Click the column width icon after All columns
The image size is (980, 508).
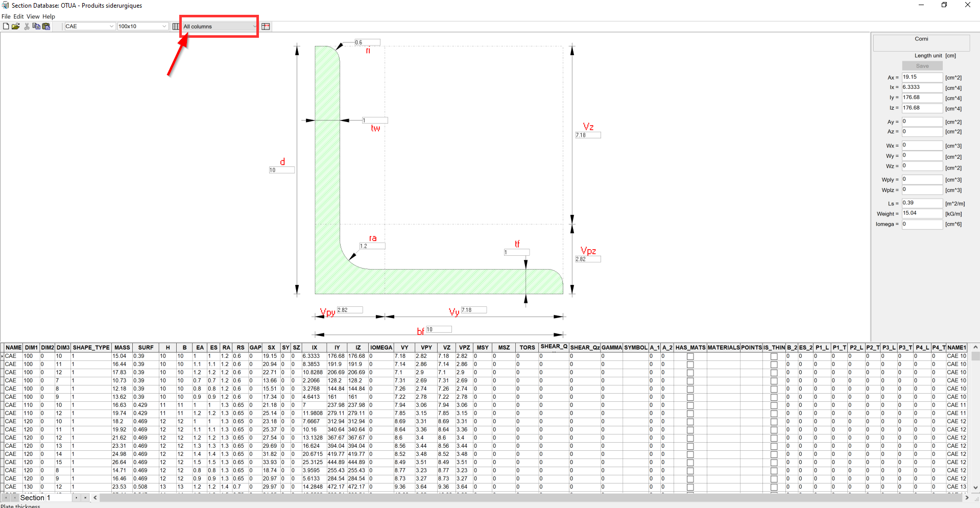click(x=266, y=26)
